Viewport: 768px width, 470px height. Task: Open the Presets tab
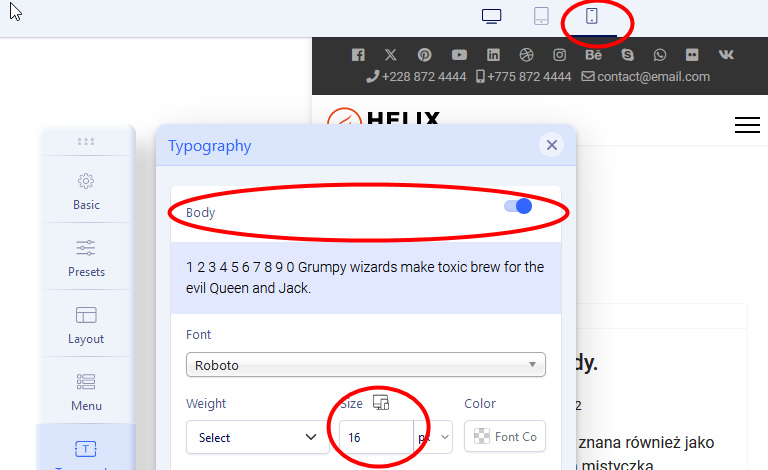(86, 258)
